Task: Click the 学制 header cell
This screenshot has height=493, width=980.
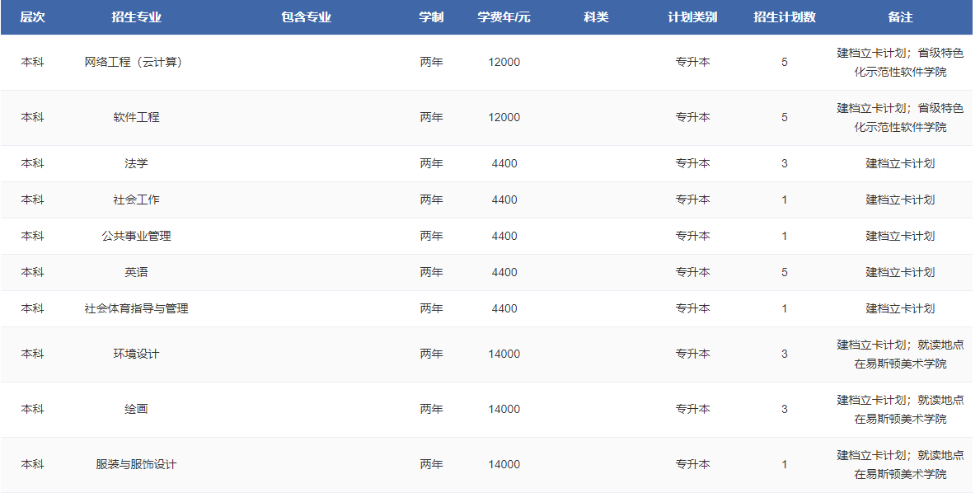Action: 431,17
